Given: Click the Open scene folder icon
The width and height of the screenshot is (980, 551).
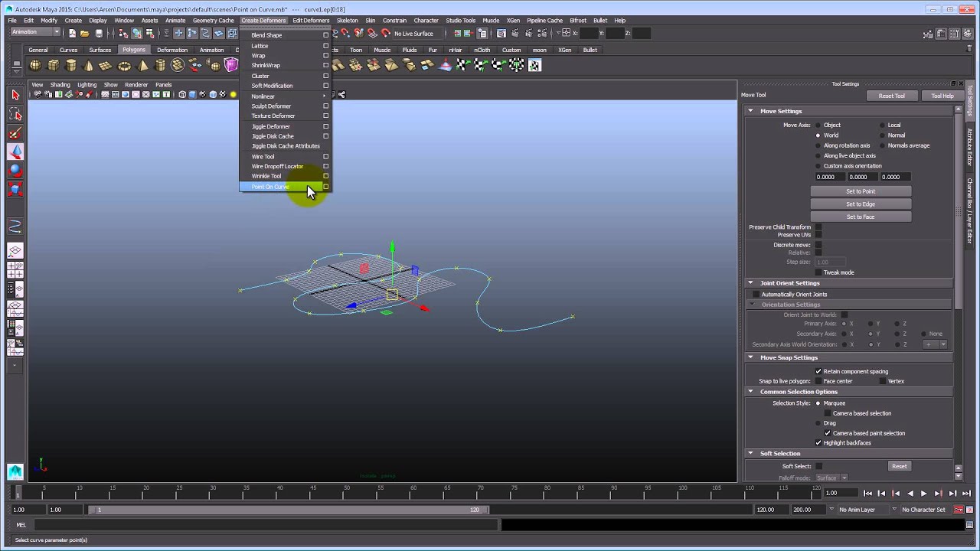Looking at the screenshot, I should [x=84, y=34].
